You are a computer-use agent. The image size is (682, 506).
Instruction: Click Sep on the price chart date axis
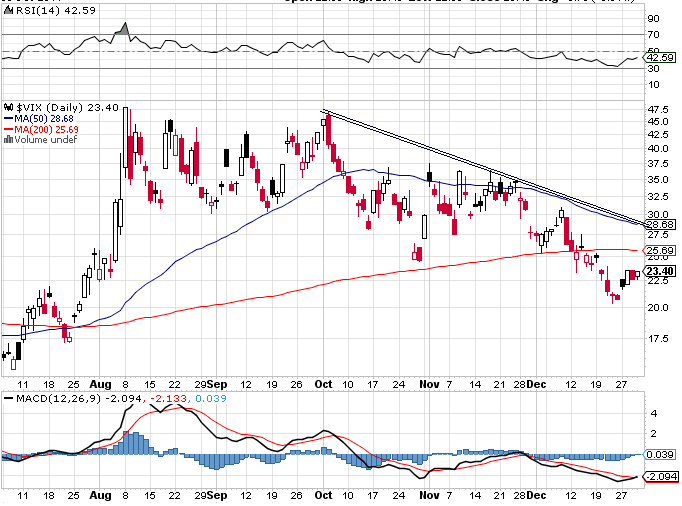click(217, 385)
